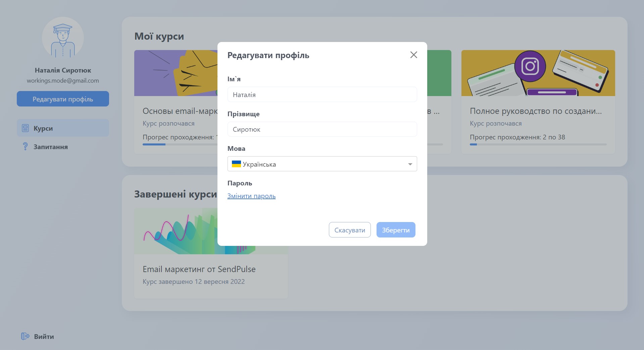Click the Скасувати cancel button
This screenshot has height=350, width=644.
click(x=349, y=230)
